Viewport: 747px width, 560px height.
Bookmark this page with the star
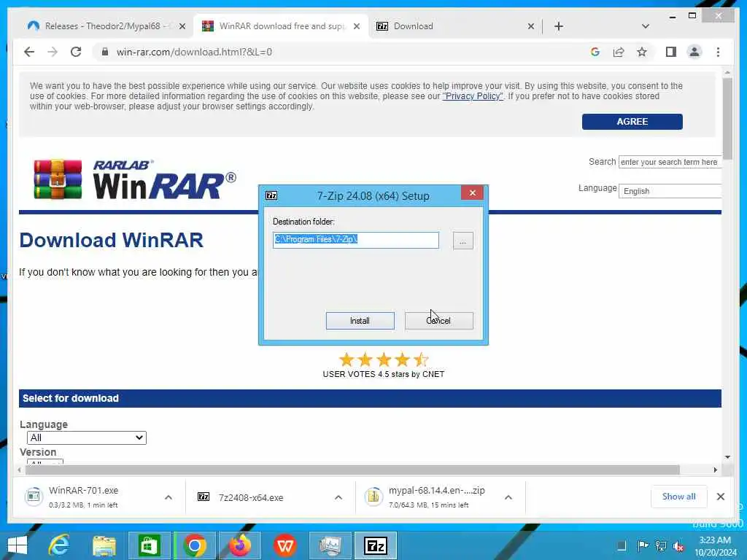tap(642, 52)
